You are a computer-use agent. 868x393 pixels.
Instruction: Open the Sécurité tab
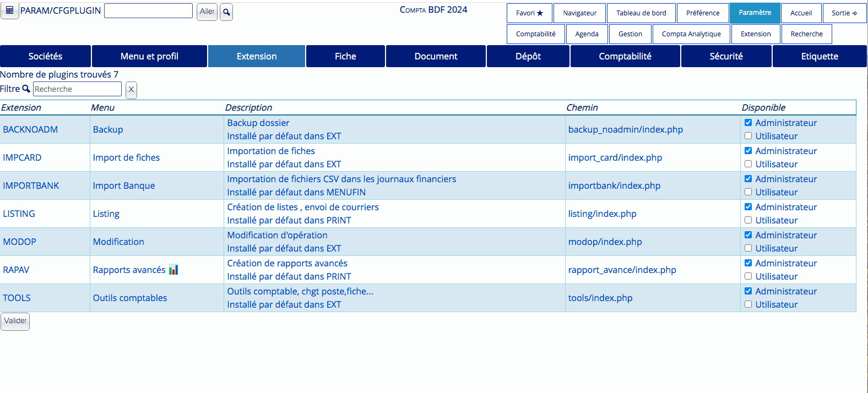tap(726, 56)
